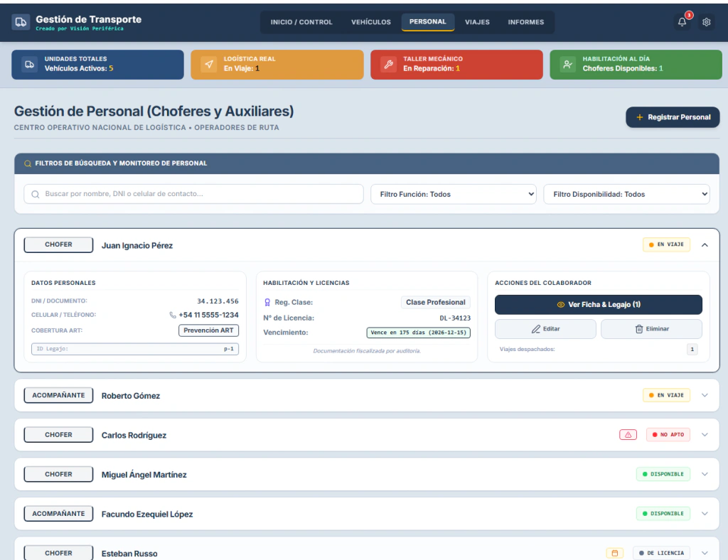Click the notification badge showing 3
Viewport: 728px width, 560px height.
(x=689, y=16)
